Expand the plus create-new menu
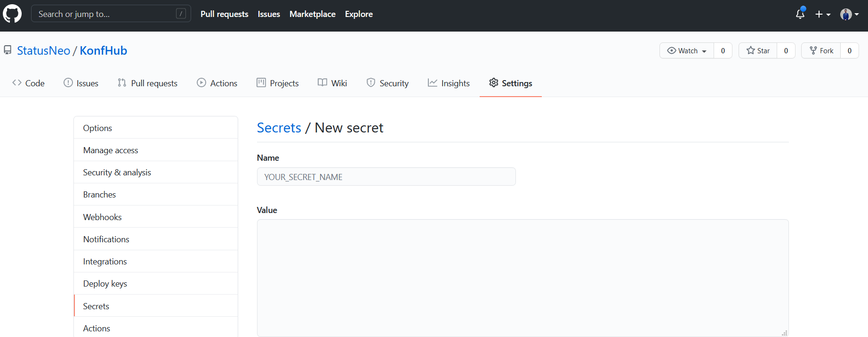Image resolution: width=868 pixels, height=337 pixels. click(x=823, y=14)
